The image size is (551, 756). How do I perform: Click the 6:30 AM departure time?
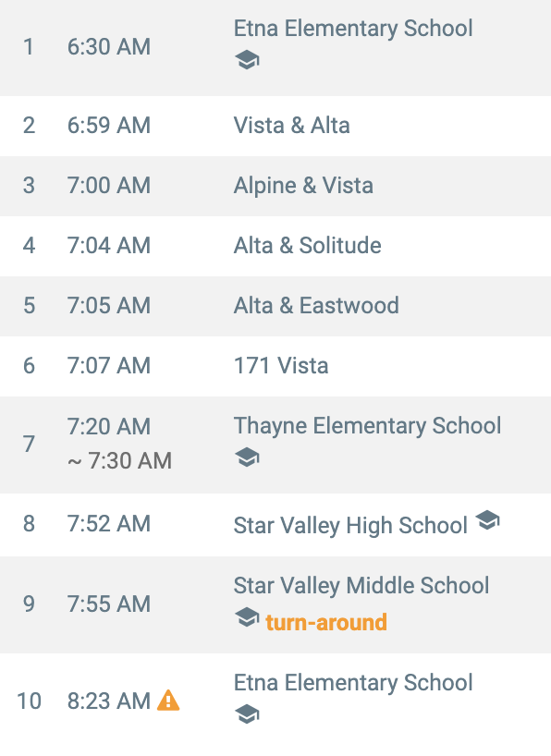pyautogui.click(x=108, y=47)
